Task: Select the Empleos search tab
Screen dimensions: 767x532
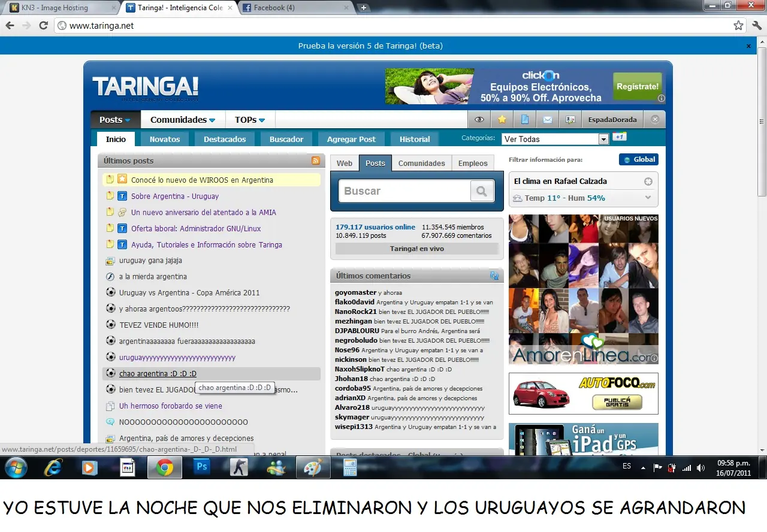Action: point(473,163)
